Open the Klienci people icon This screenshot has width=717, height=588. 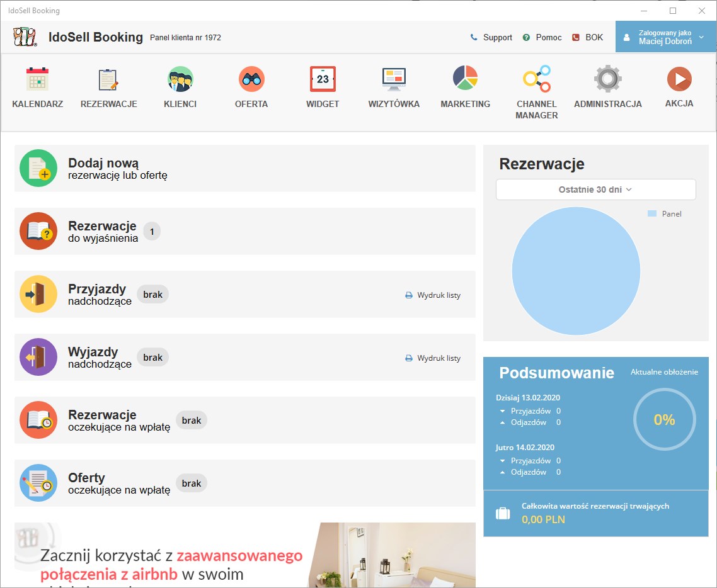180,79
